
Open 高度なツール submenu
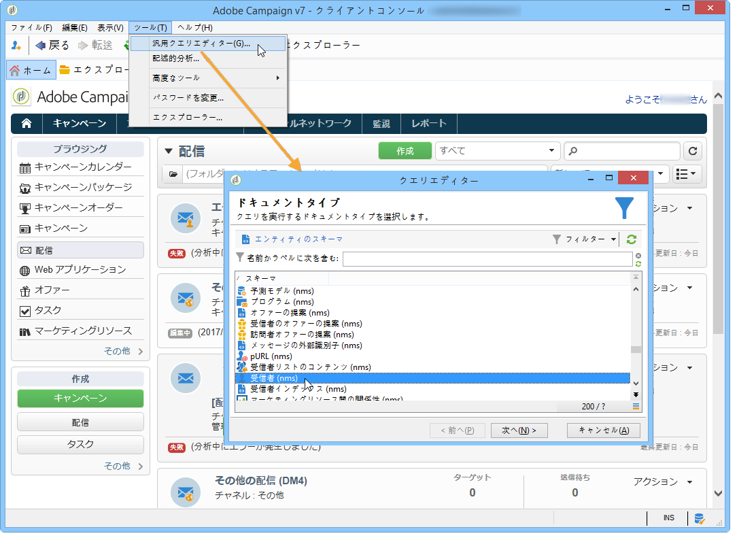pyautogui.click(x=208, y=78)
